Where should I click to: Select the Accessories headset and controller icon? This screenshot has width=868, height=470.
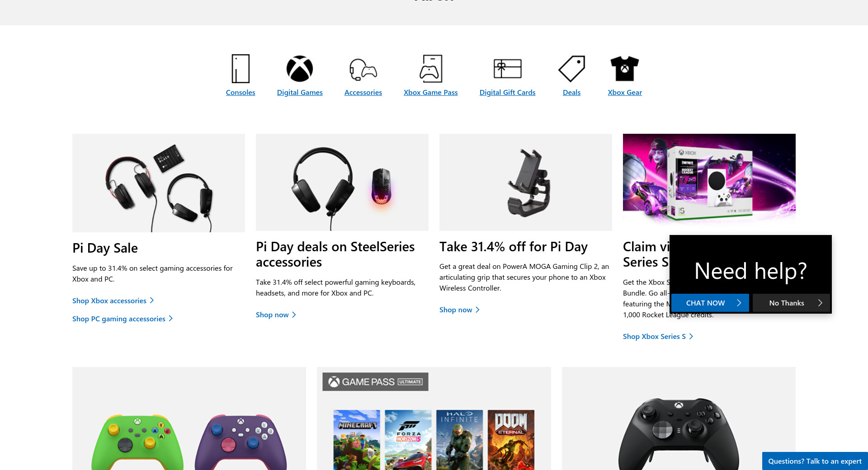point(363,69)
